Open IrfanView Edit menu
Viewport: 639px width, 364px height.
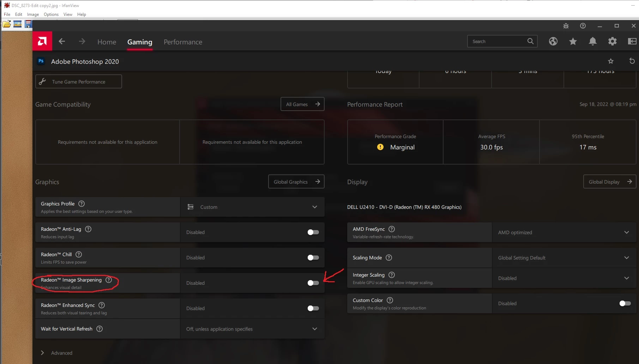[x=19, y=14]
